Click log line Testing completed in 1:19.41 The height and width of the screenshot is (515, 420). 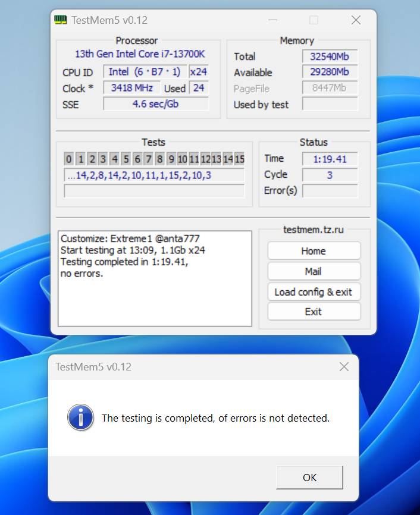pos(124,262)
